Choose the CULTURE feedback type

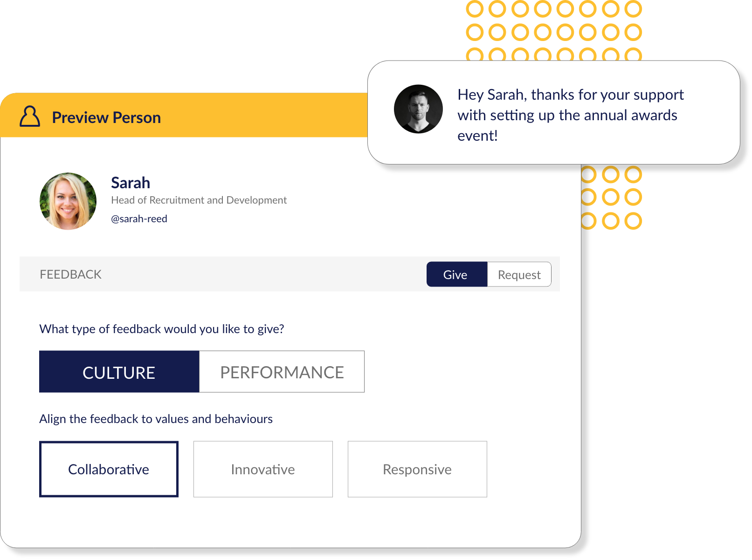click(119, 372)
